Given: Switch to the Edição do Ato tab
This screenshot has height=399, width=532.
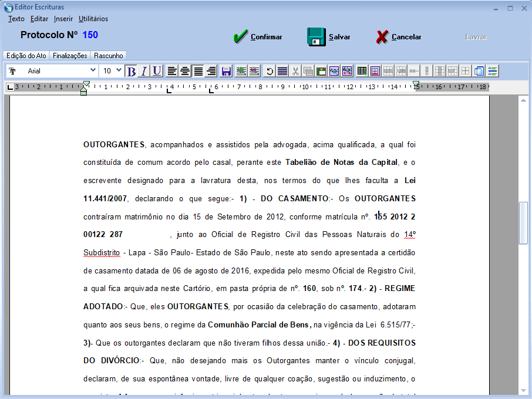Looking at the screenshot, I should (x=26, y=56).
